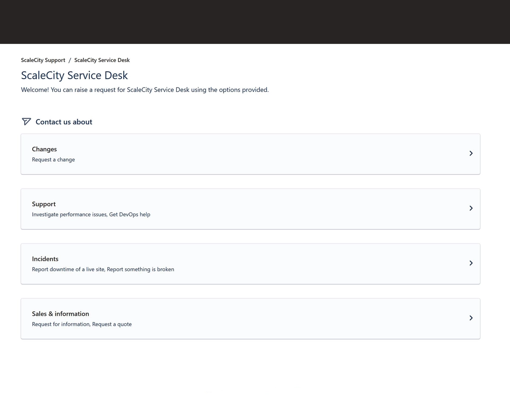Screen dimensions: 510x420
Task: Click 'Report downtime of a live site' text
Action: [69, 270]
